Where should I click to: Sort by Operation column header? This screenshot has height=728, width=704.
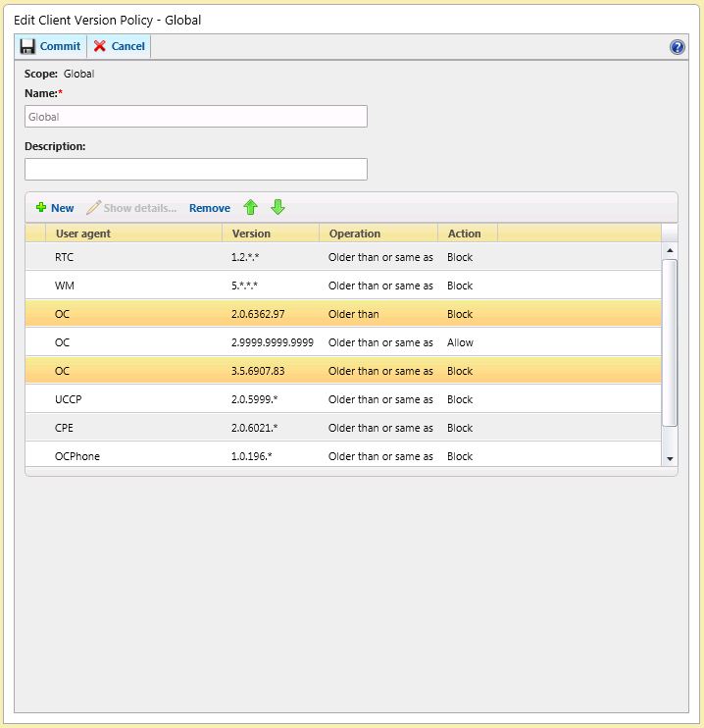[377, 234]
